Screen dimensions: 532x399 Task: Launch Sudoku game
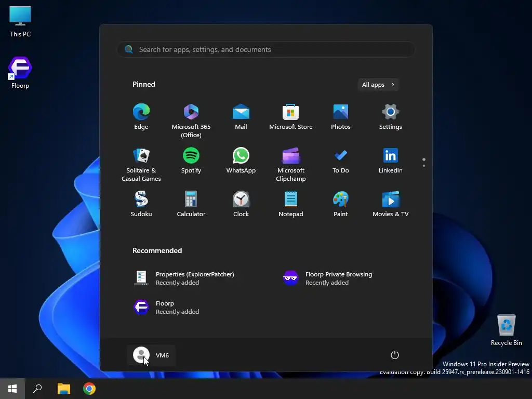[x=141, y=204]
